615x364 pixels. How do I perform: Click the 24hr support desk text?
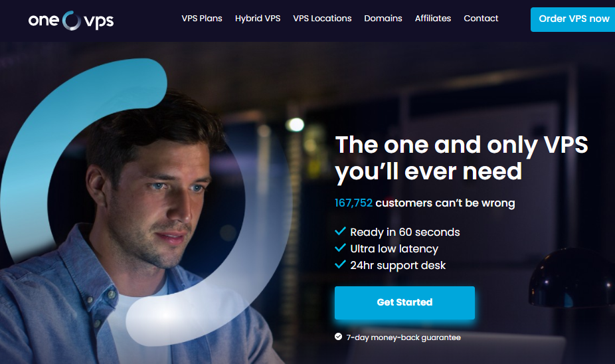point(398,266)
